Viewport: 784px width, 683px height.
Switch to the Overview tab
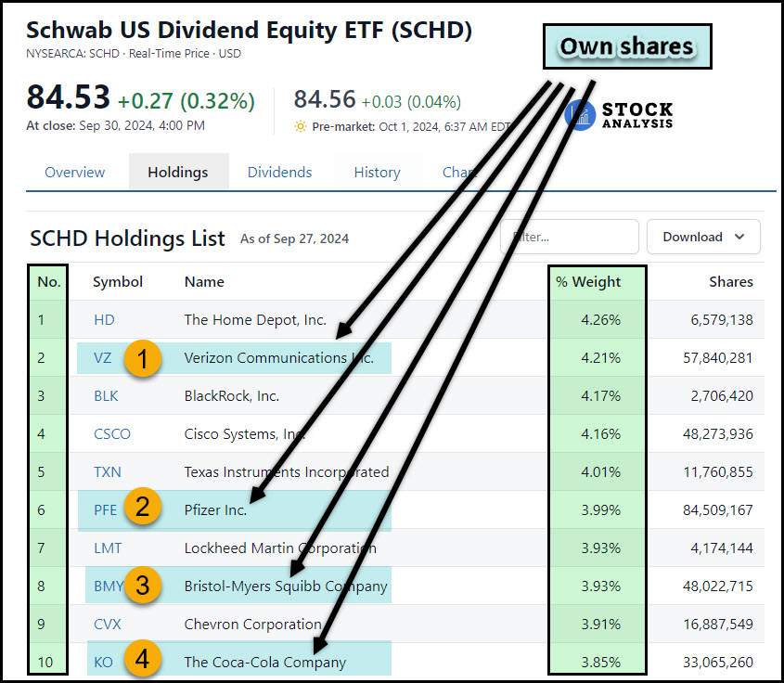click(75, 173)
